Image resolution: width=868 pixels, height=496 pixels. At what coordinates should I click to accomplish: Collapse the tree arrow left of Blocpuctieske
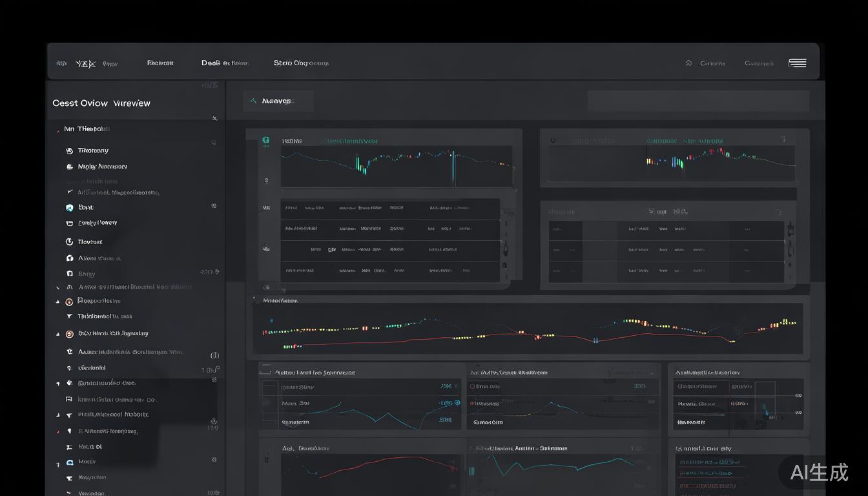[x=57, y=302]
